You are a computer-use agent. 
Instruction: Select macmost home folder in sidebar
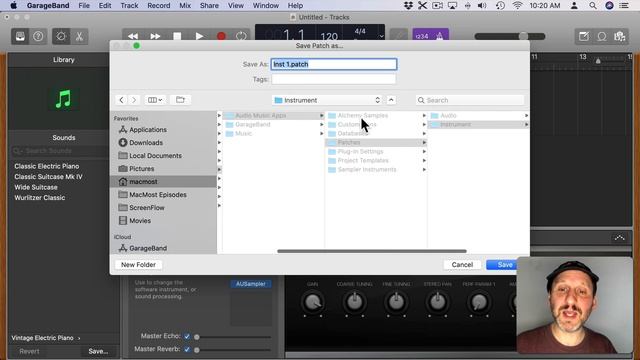(163, 182)
